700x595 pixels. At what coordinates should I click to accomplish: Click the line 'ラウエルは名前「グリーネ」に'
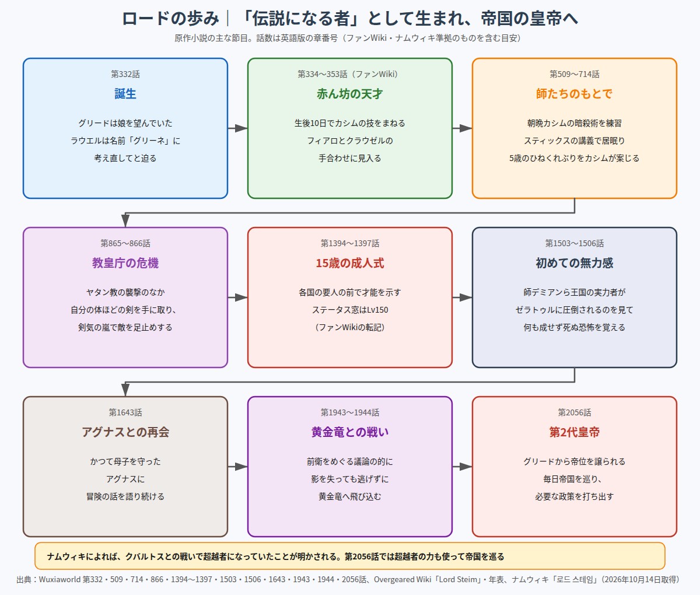tap(125, 141)
